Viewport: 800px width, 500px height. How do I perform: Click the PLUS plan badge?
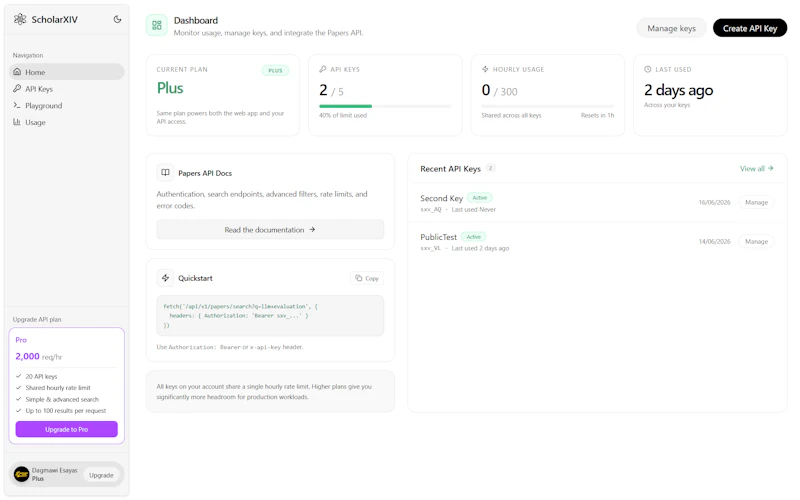(276, 70)
